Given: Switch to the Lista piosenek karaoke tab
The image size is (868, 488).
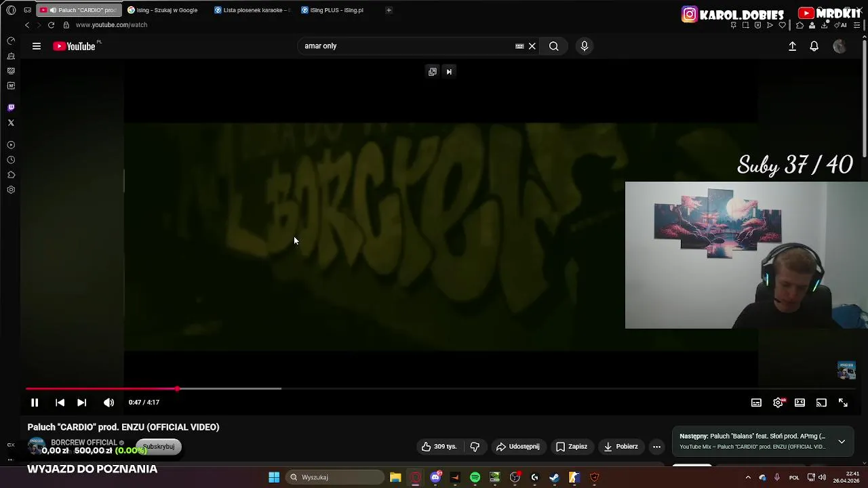Looking at the screenshot, I should pos(252,10).
